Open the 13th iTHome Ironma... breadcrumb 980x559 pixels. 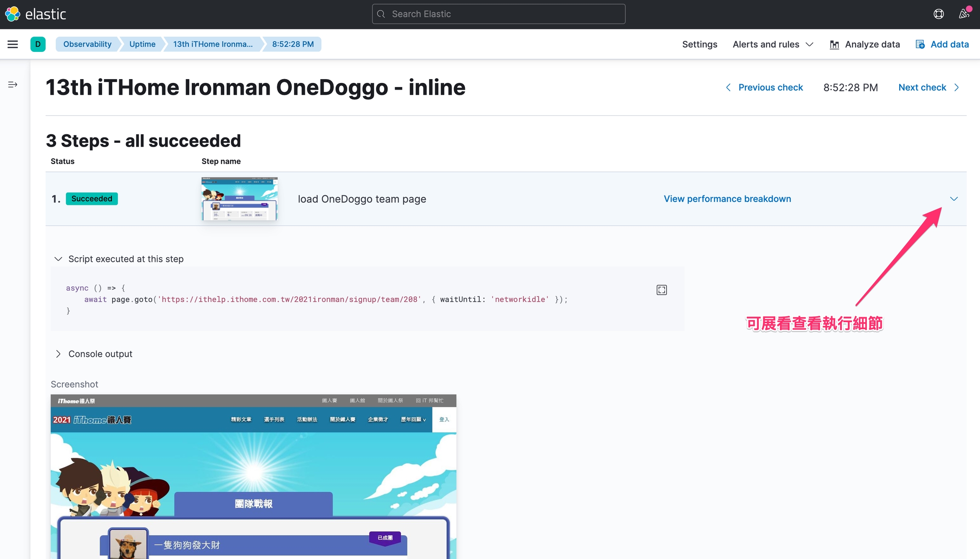[213, 44]
